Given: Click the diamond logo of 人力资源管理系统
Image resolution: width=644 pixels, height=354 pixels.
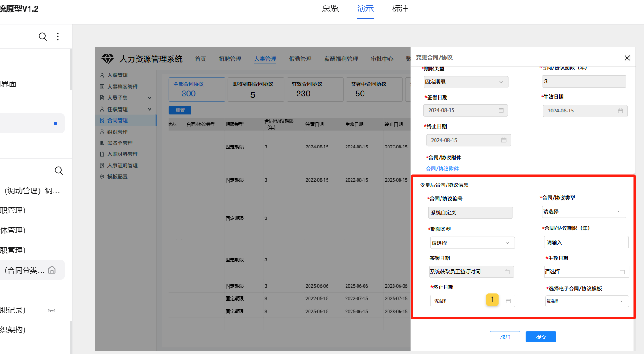Looking at the screenshot, I should [107, 59].
